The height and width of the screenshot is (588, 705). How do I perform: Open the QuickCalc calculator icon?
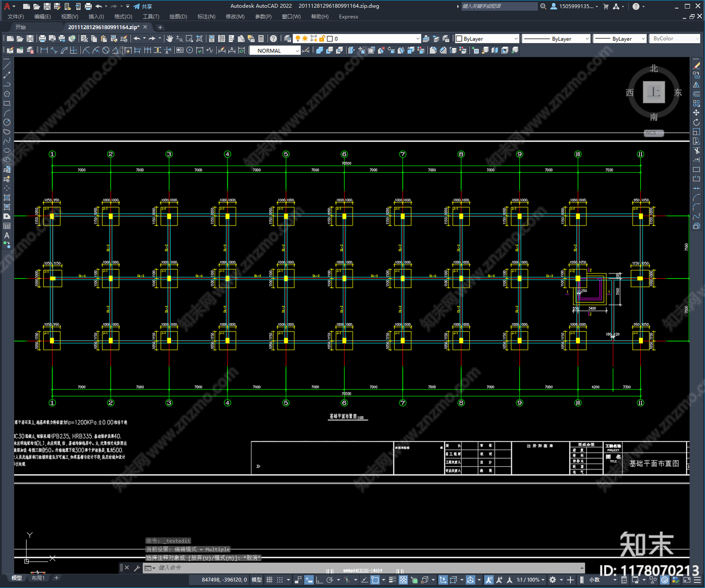click(261, 39)
